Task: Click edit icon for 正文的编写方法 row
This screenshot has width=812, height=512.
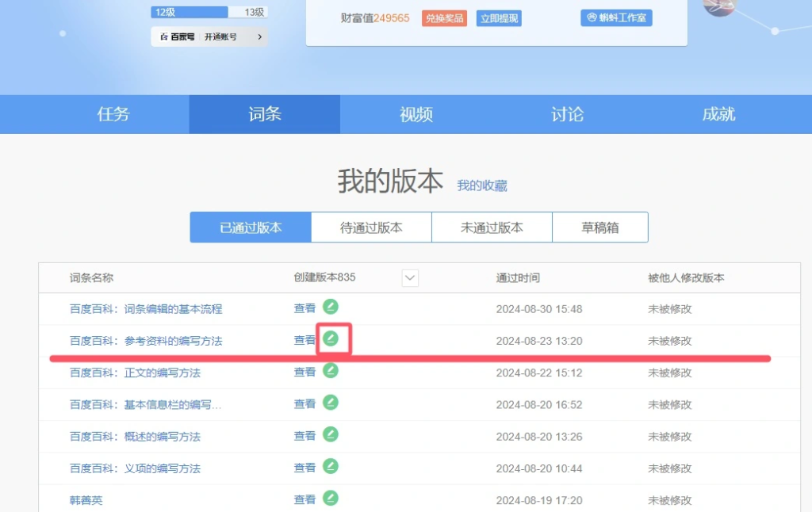Action: click(x=331, y=371)
